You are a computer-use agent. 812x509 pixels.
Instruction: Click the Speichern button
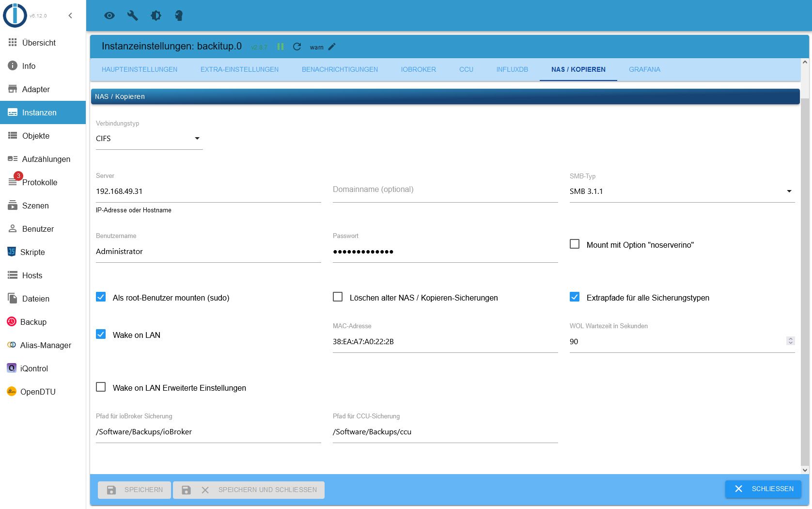(x=134, y=490)
